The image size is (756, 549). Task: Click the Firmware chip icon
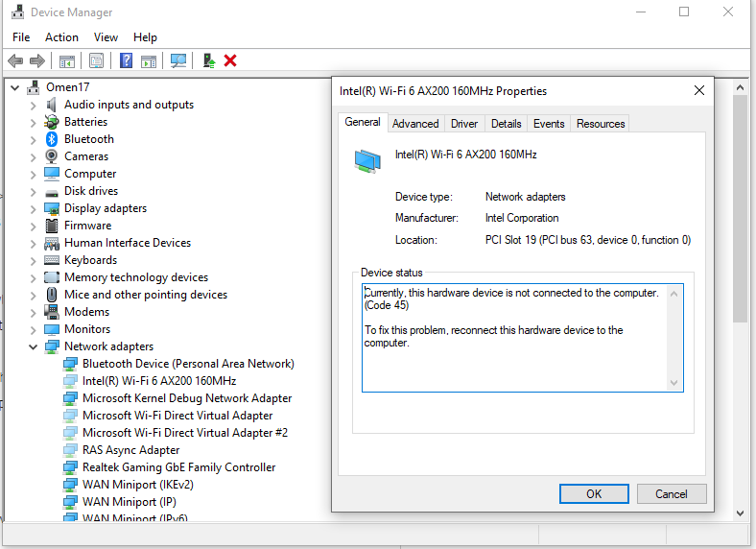click(52, 226)
